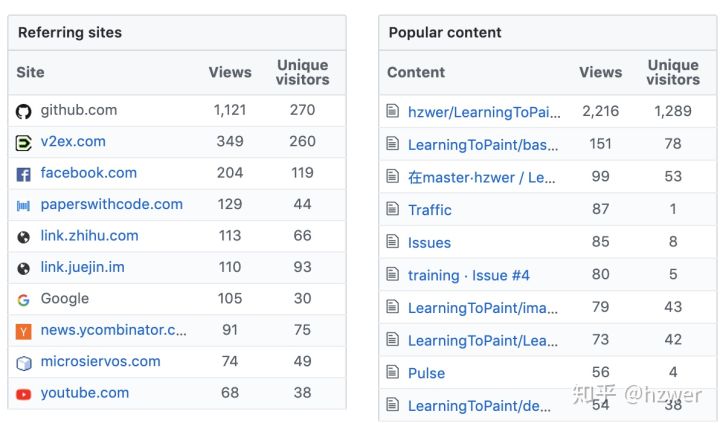Follow the link.zhihu.com referrer link

coord(89,236)
